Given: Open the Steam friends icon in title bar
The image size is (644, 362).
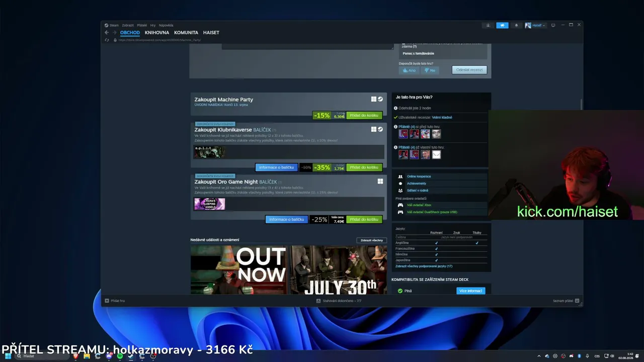Looking at the screenshot, I should (488, 25).
